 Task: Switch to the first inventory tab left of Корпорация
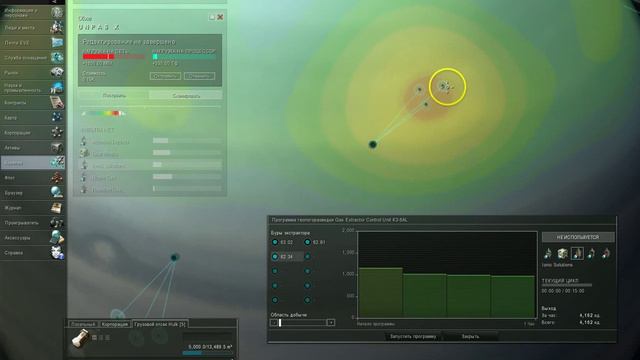point(83,324)
